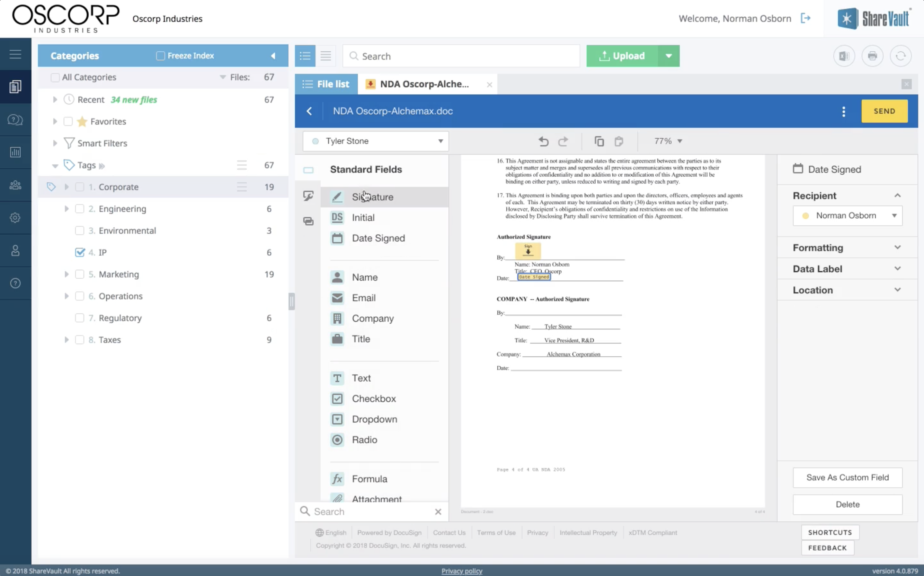The image size is (924, 576).
Task: Expand the Location section
Action: pos(847,290)
